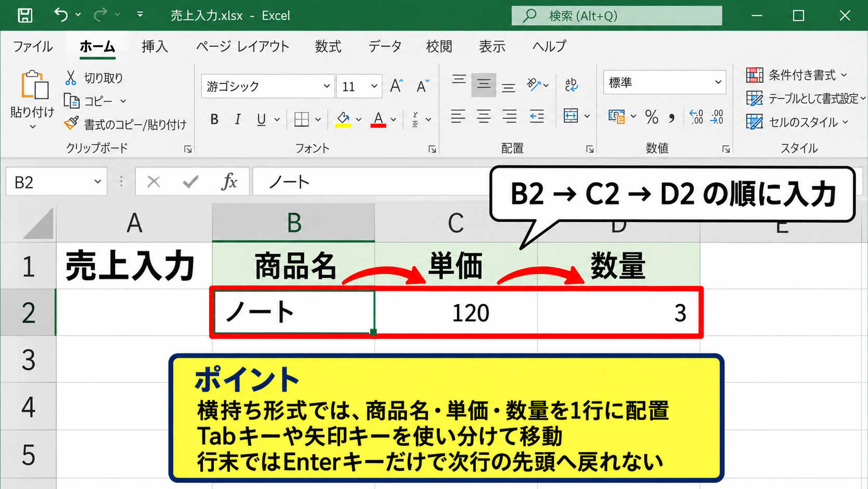This screenshot has width=868, height=489.
Task: Click the yellow fill color button
Action: pos(343,120)
